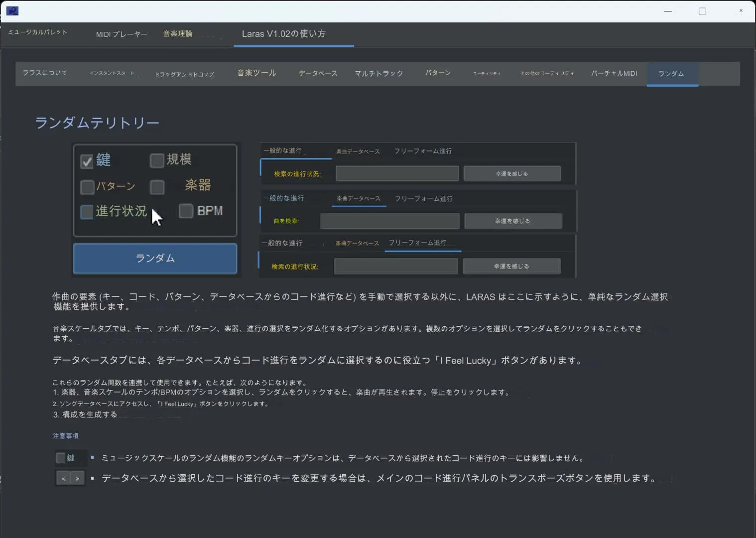
Task: Close the window
Action: click(741, 10)
